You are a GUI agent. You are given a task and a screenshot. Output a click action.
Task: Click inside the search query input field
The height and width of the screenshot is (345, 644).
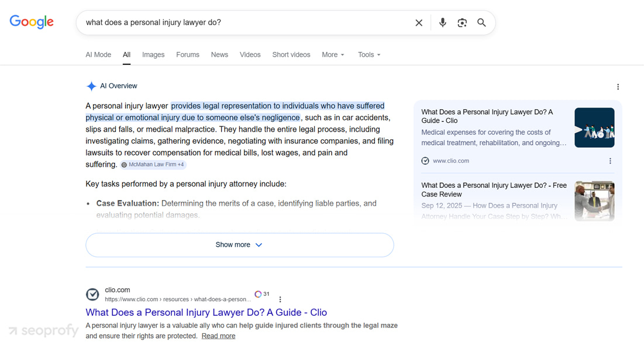coord(246,23)
